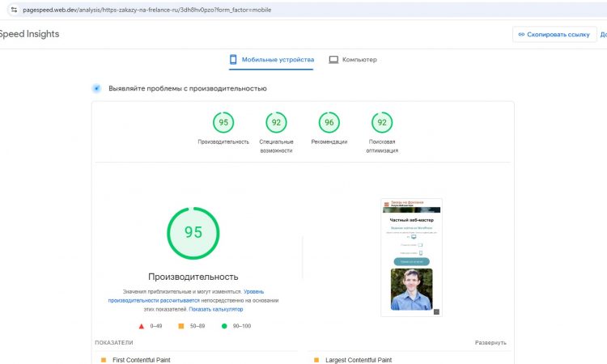
Task: Open Показать калькулятор link
Action: coord(216,309)
